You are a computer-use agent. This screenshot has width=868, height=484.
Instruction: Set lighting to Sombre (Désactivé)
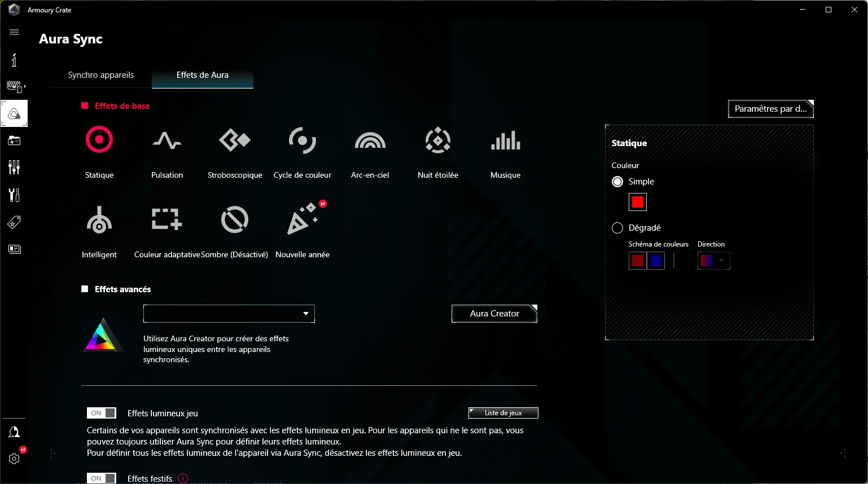tap(235, 219)
